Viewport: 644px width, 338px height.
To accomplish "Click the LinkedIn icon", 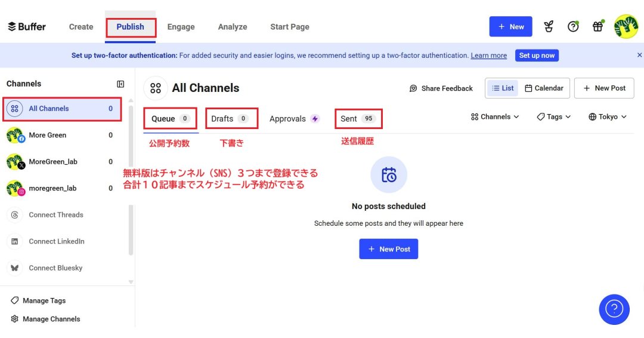I will point(15,241).
